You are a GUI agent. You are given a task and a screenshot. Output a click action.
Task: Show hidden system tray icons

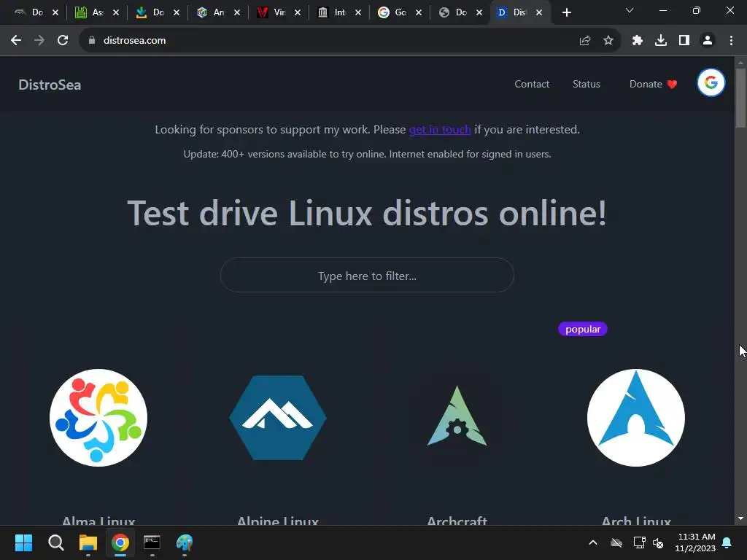(593, 542)
